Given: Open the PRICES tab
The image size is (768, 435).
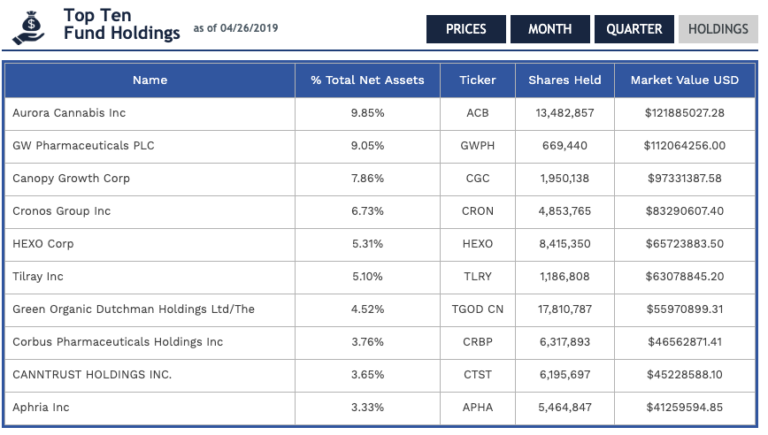Looking at the screenshot, I should (466, 29).
